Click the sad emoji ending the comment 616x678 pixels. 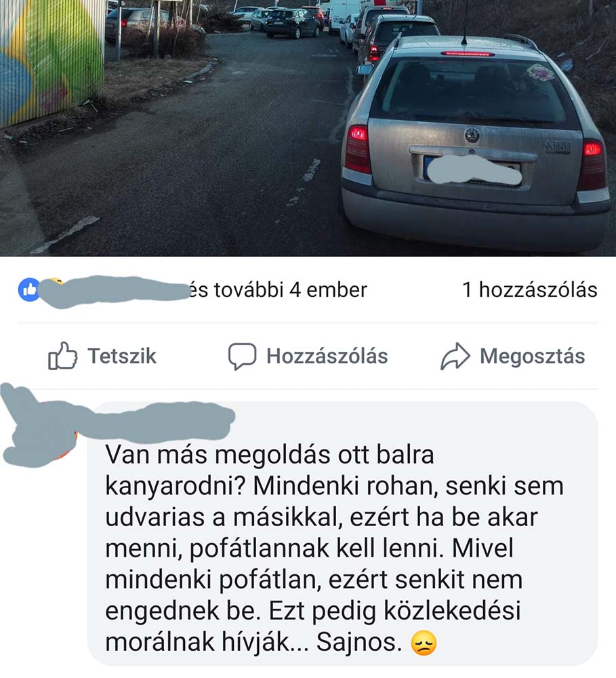click(423, 643)
